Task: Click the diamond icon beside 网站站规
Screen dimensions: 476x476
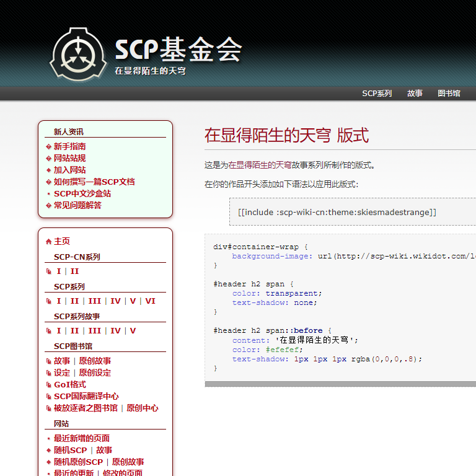Action: [x=48, y=159]
